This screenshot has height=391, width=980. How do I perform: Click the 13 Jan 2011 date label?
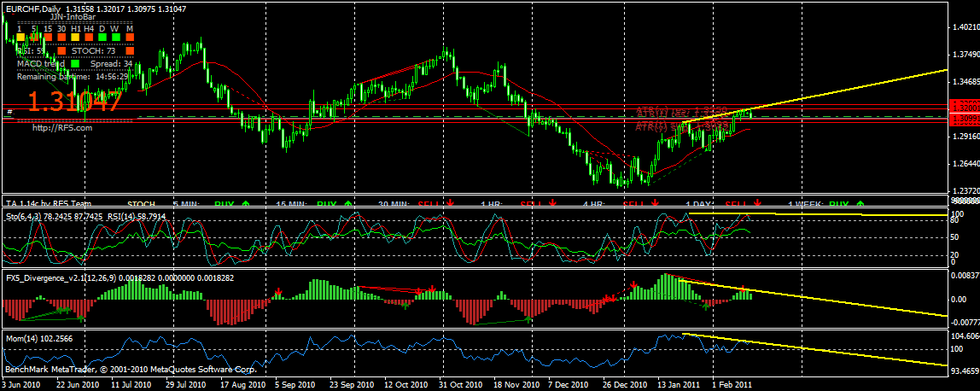pyautogui.click(x=677, y=385)
